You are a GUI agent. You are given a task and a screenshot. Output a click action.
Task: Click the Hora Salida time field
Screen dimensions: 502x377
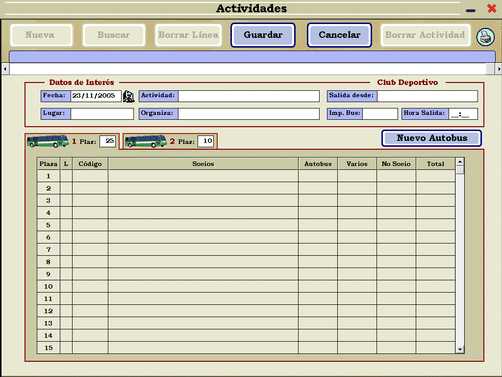pyautogui.click(x=463, y=114)
